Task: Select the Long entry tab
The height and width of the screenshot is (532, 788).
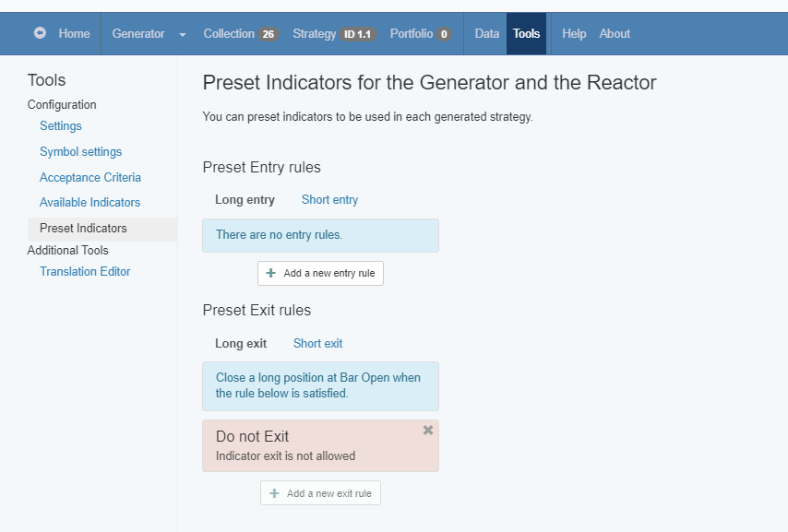Action: [x=245, y=200]
